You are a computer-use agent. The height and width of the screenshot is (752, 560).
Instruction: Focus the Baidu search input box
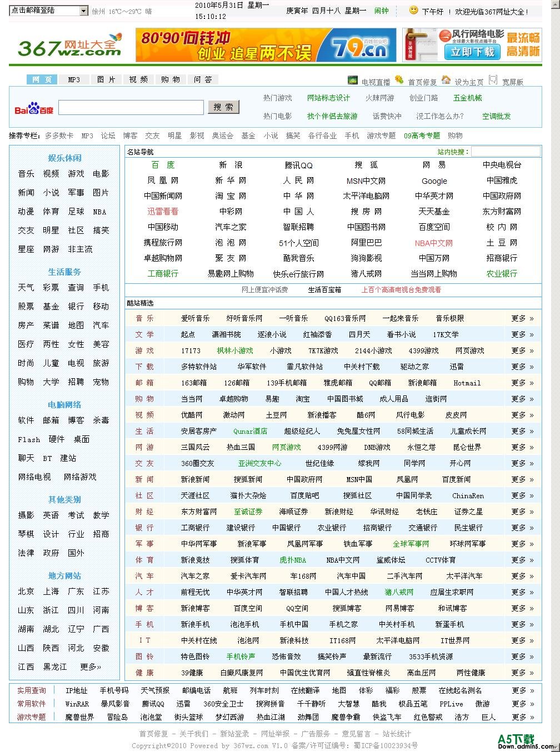131,107
